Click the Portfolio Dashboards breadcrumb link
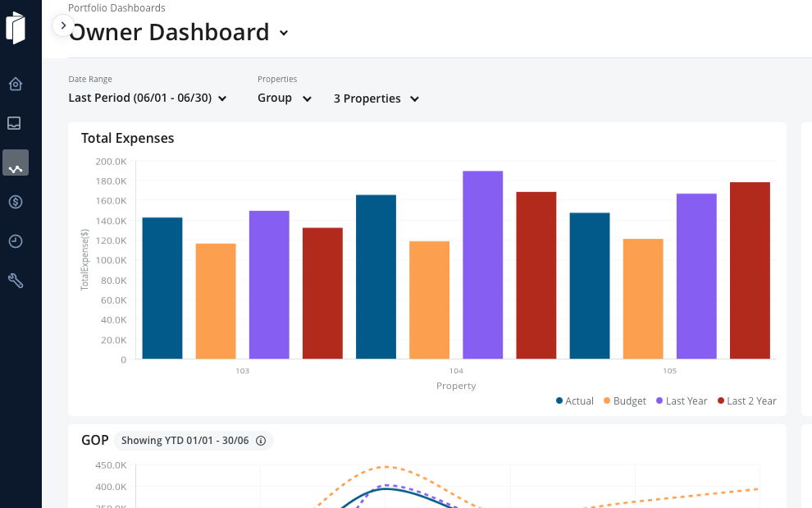The width and height of the screenshot is (812, 508). pyautogui.click(x=116, y=7)
